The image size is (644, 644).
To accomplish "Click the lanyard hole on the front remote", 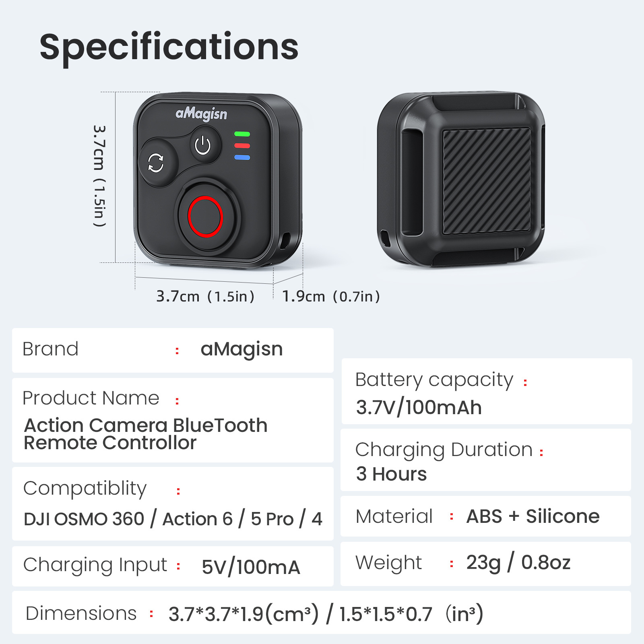I will 285,241.
